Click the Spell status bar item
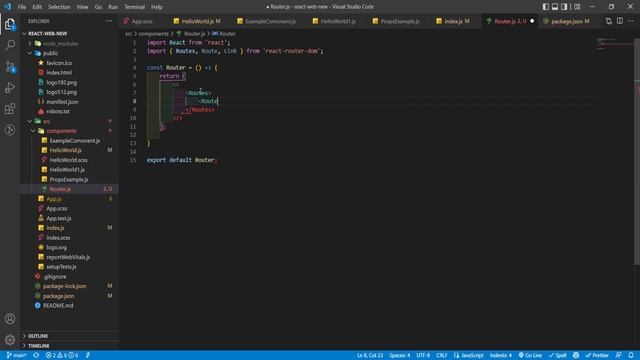 click(557, 355)
